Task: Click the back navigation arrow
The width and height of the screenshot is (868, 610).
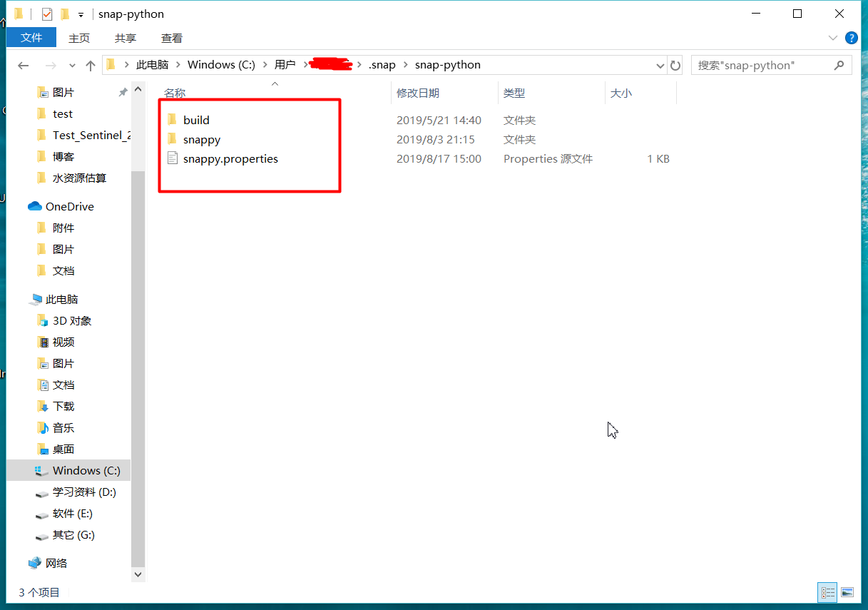Action: [23, 65]
